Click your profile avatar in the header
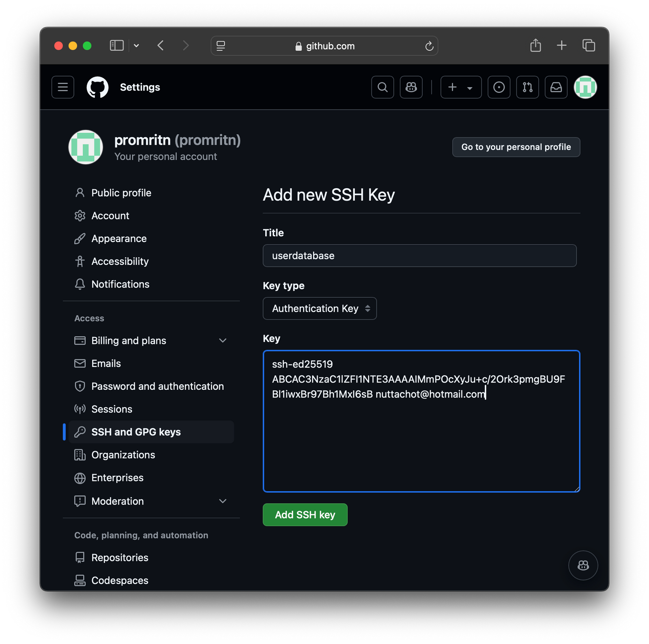Image resolution: width=649 pixels, height=644 pixels. (x=585, y=87)
